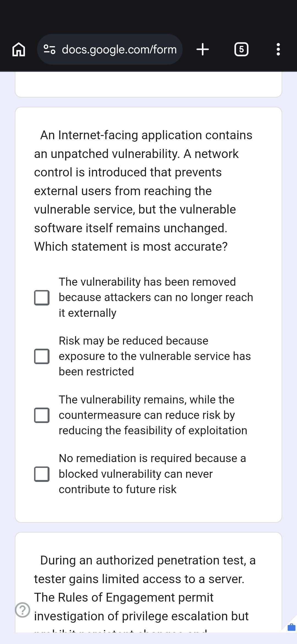The image size is (297, 644).
Task: Check 'No remediation is required' option
Action: 42,474
